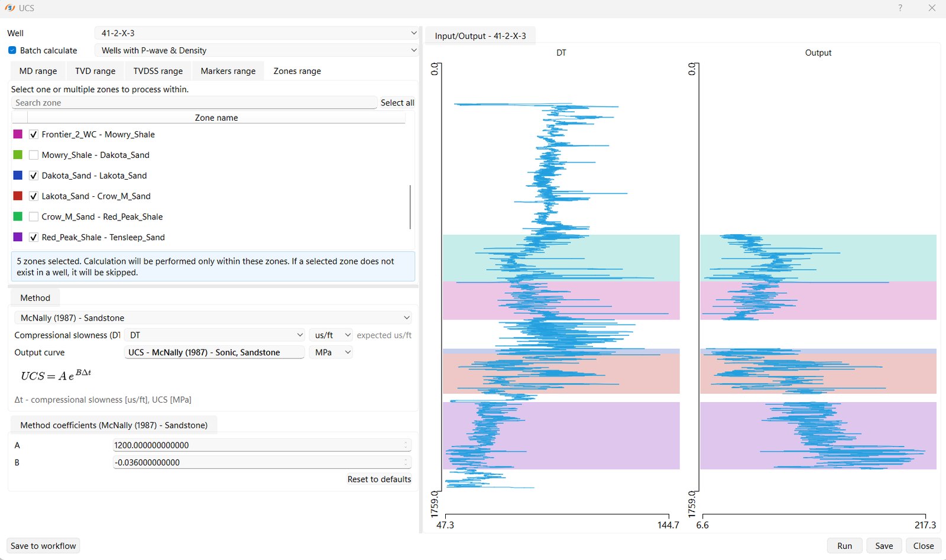Click the blue swatch for Dakota_Sand zone

point(18,175)
